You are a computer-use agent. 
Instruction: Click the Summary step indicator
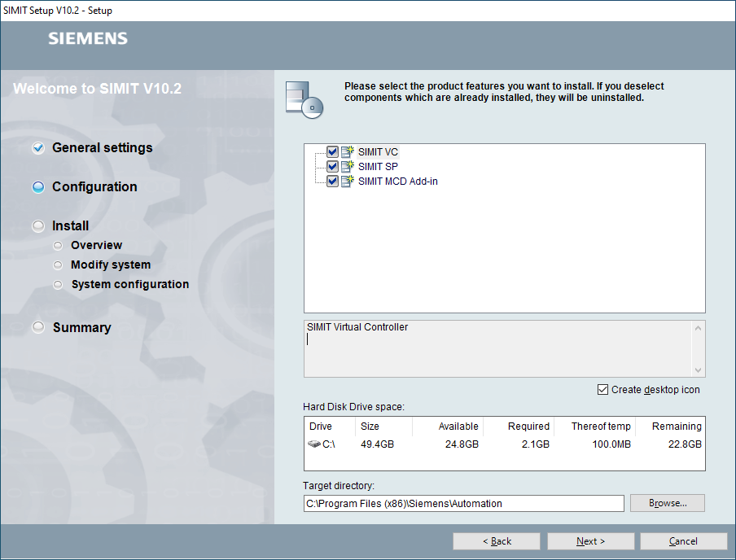click(x=38, y=326)
